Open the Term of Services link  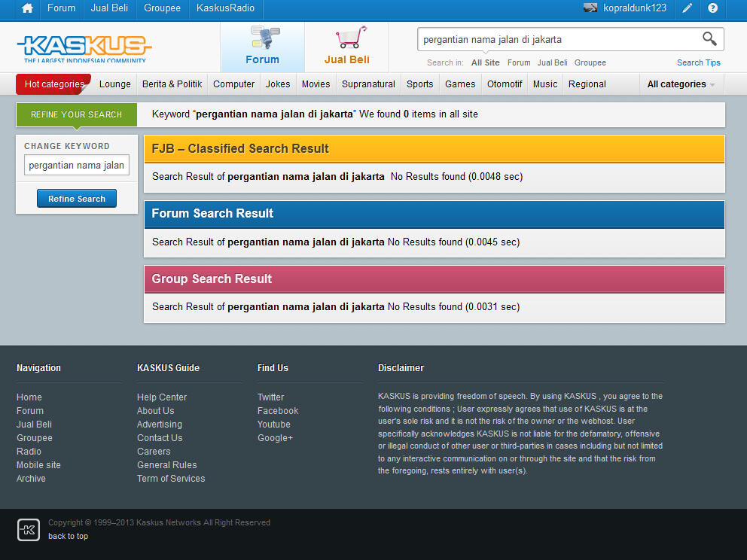(x=171, y=479)
